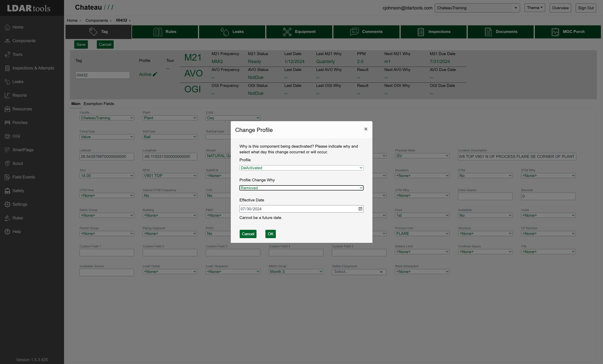This screenshot has height=364, width=603.
Task: Open the Safety helmet icon
Action: pyautogui.click(x=7, y=191)
